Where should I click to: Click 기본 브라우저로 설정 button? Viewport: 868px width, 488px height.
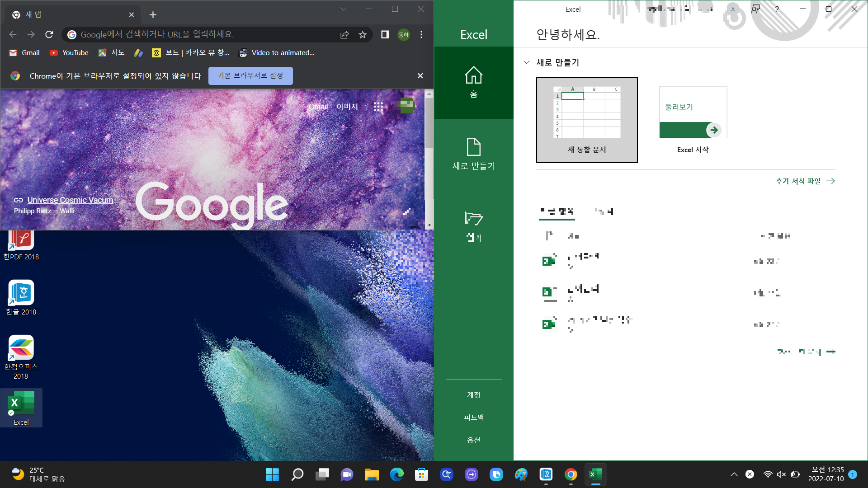(x=250, y=75)
